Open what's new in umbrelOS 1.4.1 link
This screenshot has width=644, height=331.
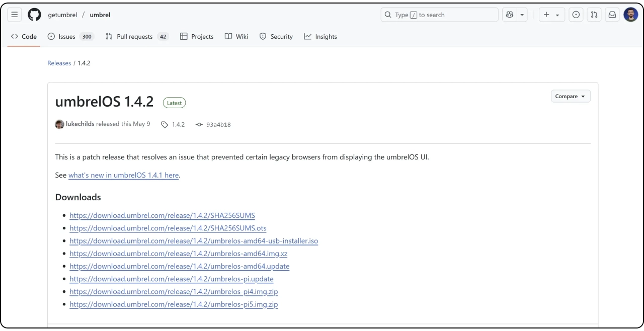pos(123,175)
